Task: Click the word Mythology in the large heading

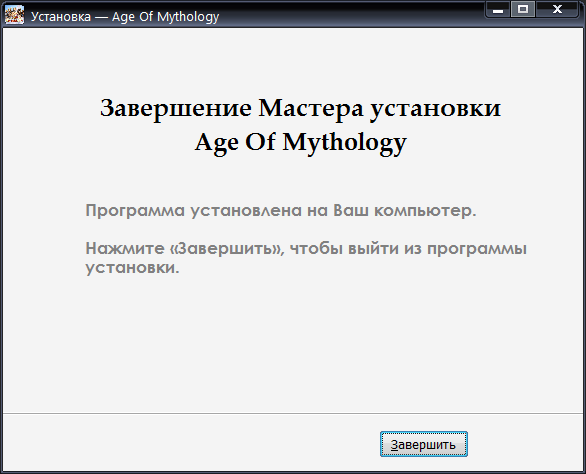Action: coord(344,143)
